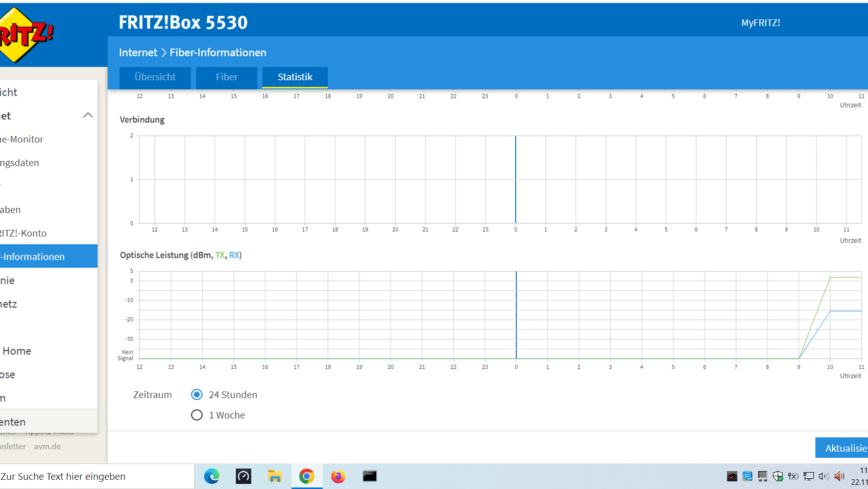Switch to Google Chrome in taskbar
The width and height of the screenshot is (868, 489).
(x=306, y=476)
